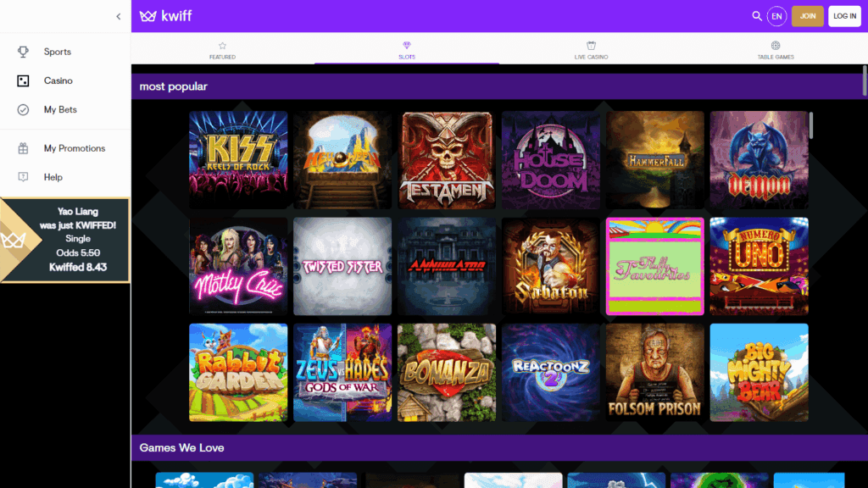Open Testament slot game
The height and width of the screenshot is (488, 868).
(x=447, y=160)
